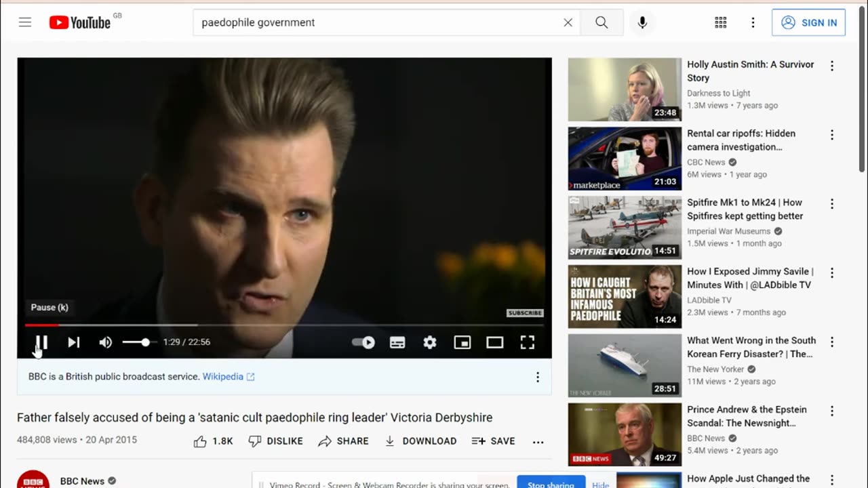Open options for 'How Apple Just Changed' video
This screenshot has height=488, width=868.
[x=832, y=481]
